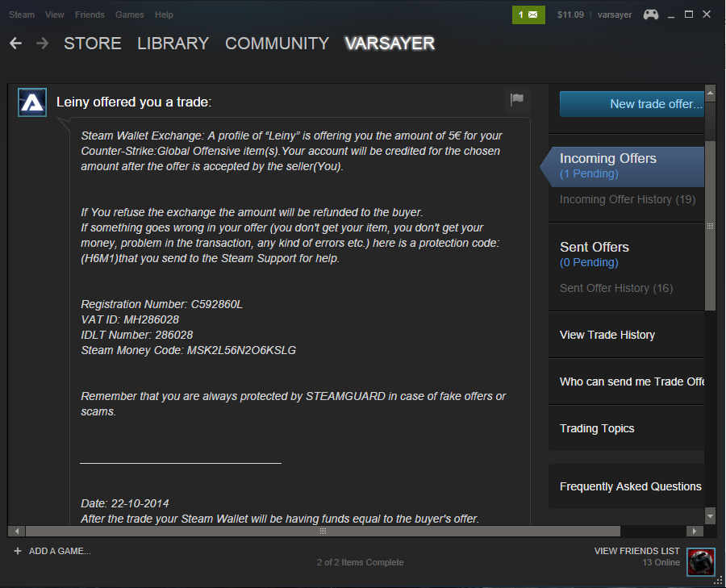This screenshot has height=588, width=726.
Task: Click the plus icon beside Add a Game
Action: click(18, 551)
